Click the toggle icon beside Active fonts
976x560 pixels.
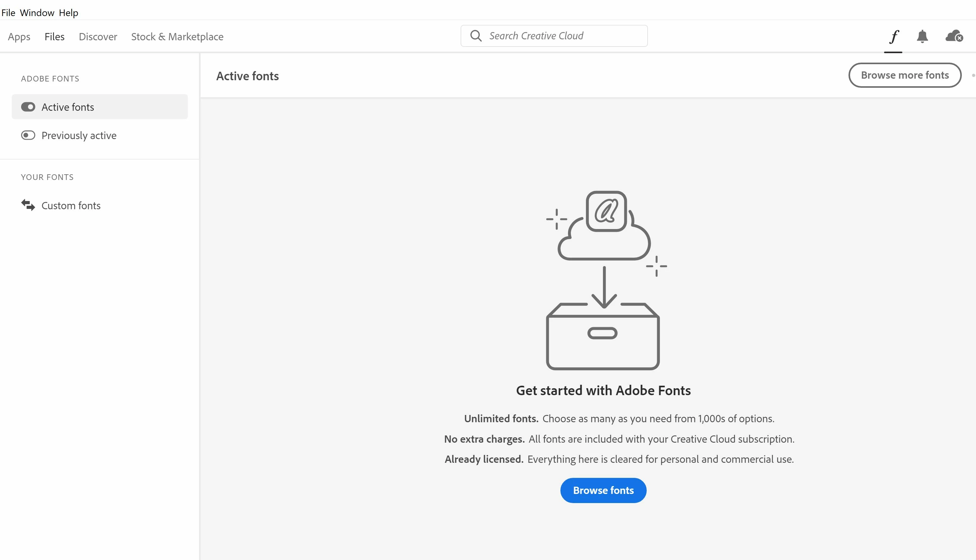(28, 107)
